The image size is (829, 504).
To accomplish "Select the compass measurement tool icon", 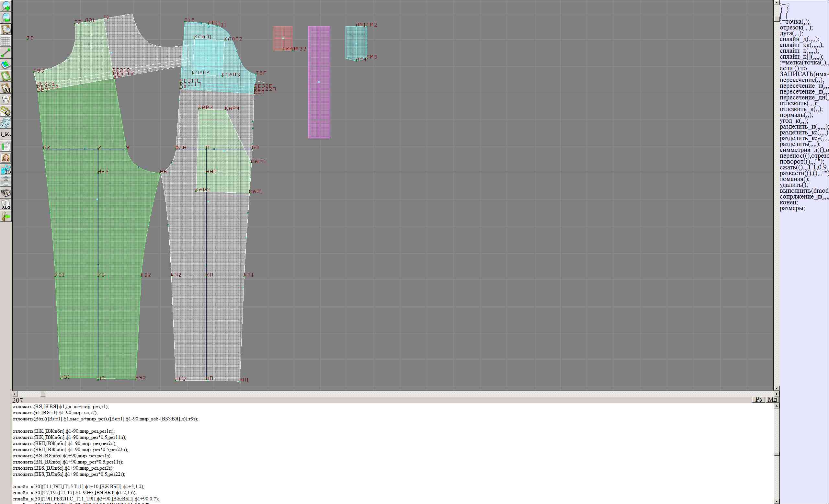I will (6, 99).
